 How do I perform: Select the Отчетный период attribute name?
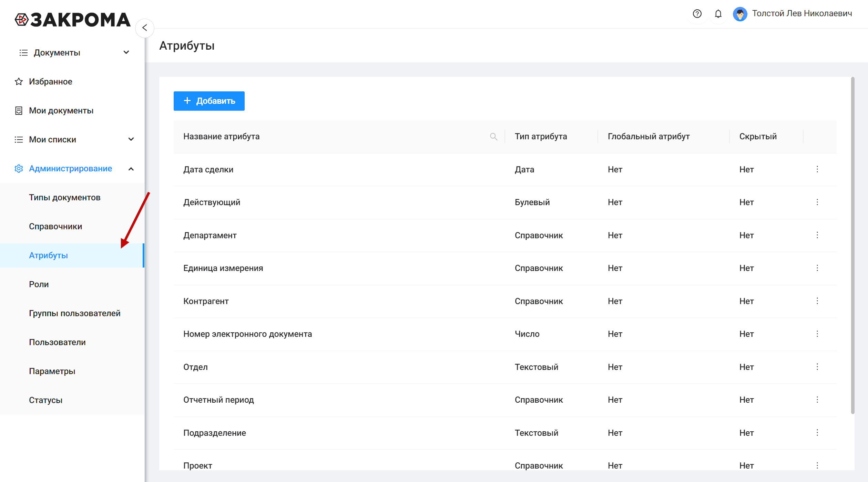coord(218,400)
